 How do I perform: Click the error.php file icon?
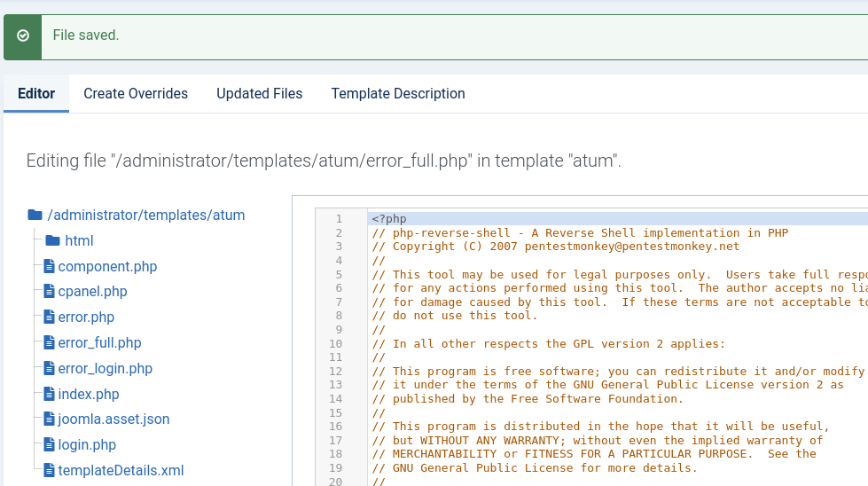pyautogui.click(x=50, y=317)
